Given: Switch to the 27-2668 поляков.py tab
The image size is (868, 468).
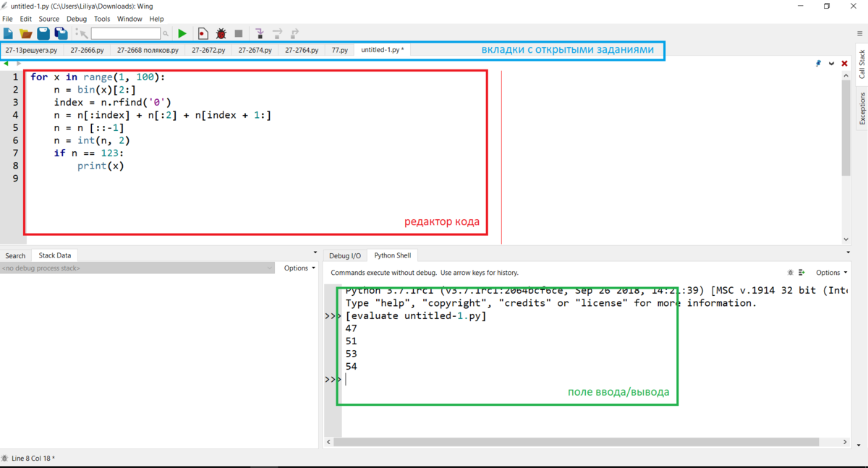Looking at the screenshot, I should (x=148, y=51).
